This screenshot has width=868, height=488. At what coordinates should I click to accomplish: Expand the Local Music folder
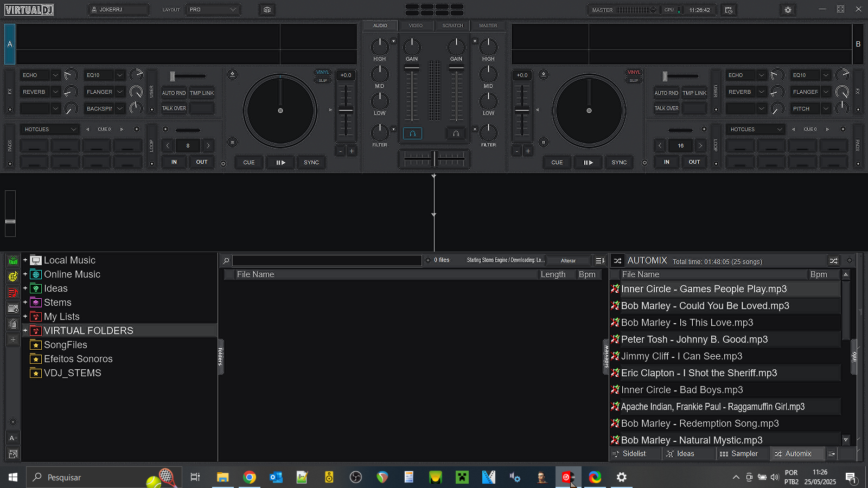click(25, 260)
